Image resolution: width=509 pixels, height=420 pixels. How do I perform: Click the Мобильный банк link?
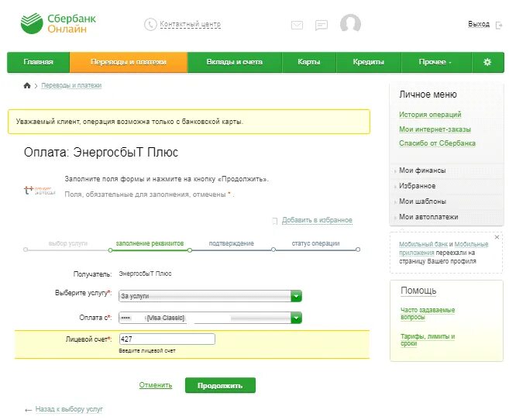click(423, 244)
